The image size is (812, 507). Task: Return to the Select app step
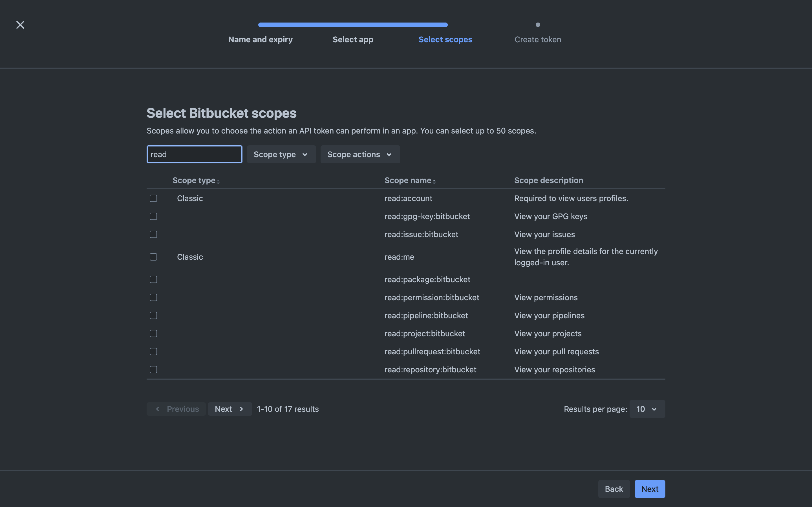[353, 39]
